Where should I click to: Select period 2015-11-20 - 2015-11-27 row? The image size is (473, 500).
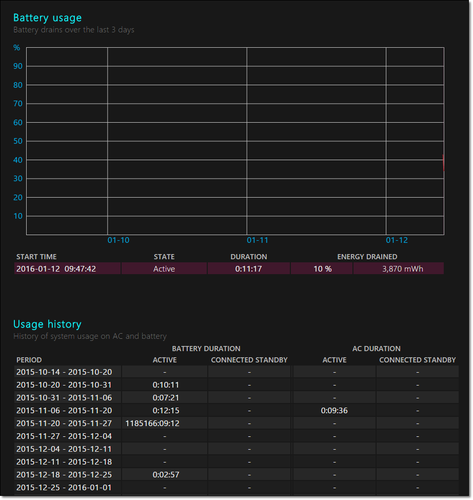click(236, 423)
